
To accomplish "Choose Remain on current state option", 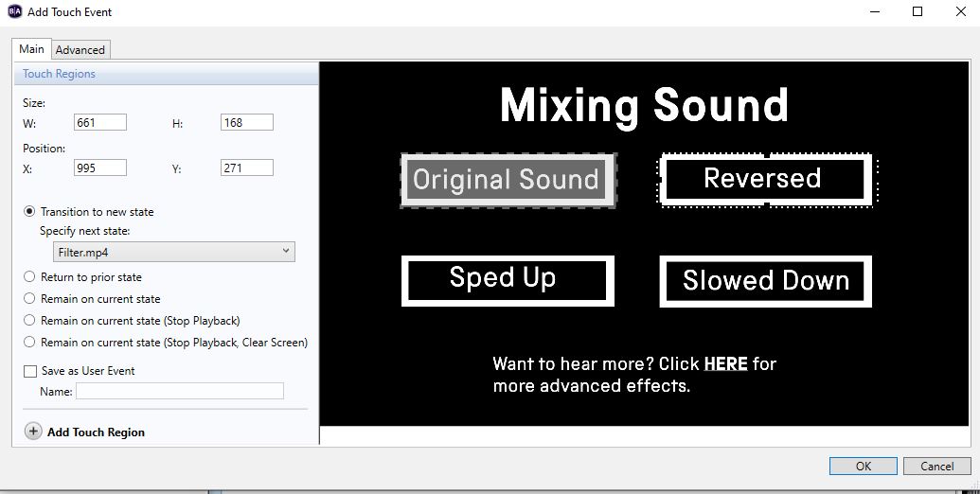I will (x=29, y=299).
